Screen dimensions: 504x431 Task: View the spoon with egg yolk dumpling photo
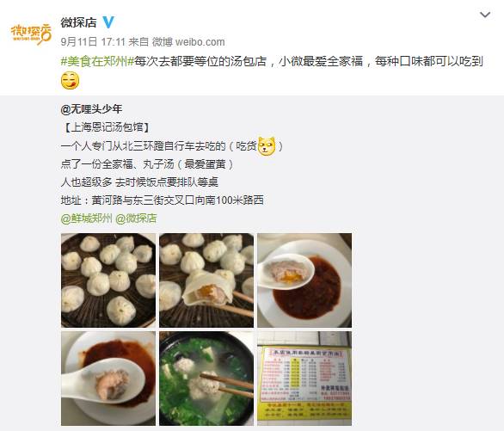(304, 280)
